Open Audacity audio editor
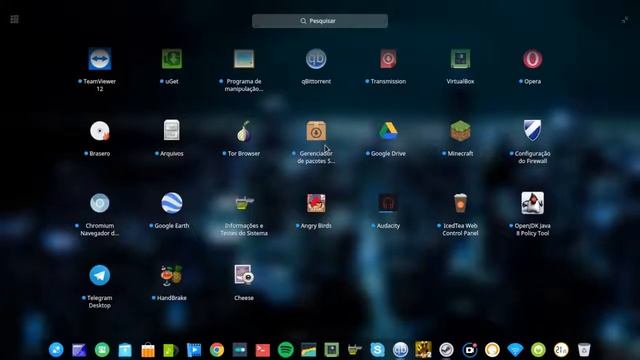This screenshot has width=640, height=360. click(388, 203)
